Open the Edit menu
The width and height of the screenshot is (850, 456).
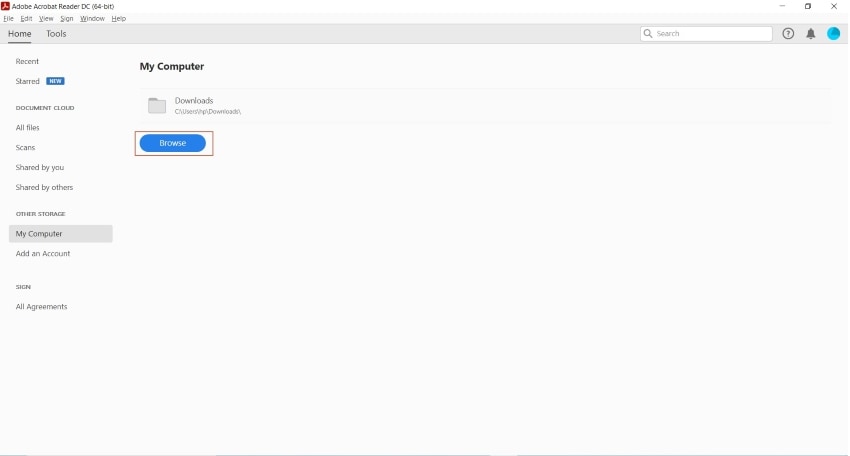[26, 18]
